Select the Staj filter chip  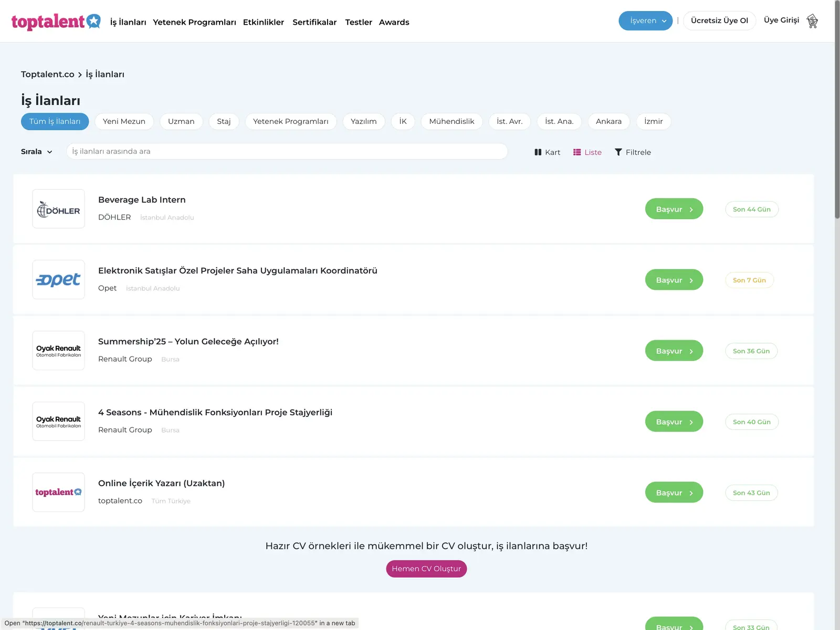tap(224, 121)
